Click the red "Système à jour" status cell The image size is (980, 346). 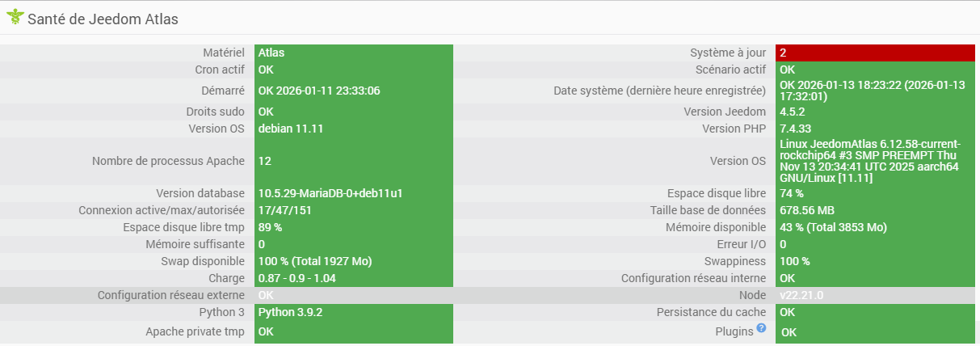coord(876,53)
